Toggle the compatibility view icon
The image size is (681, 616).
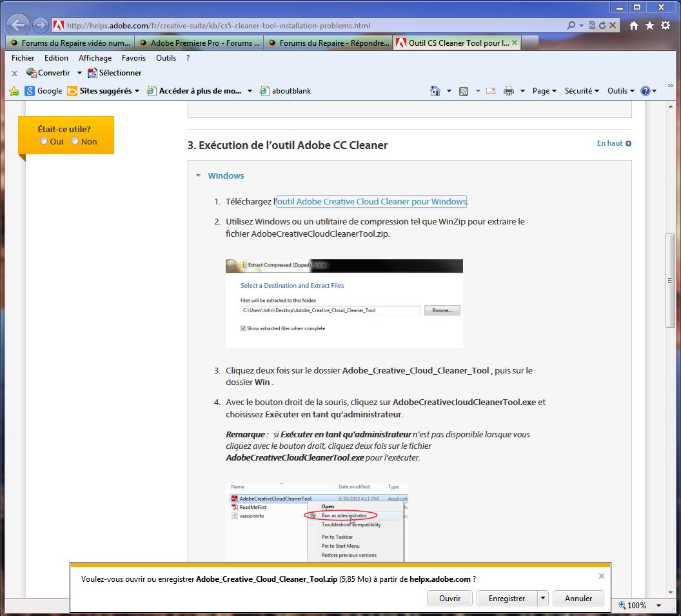tap(592, 25)
